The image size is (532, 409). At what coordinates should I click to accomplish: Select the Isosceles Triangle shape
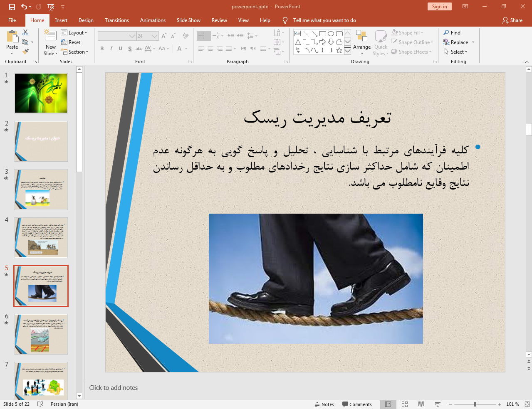298,42
